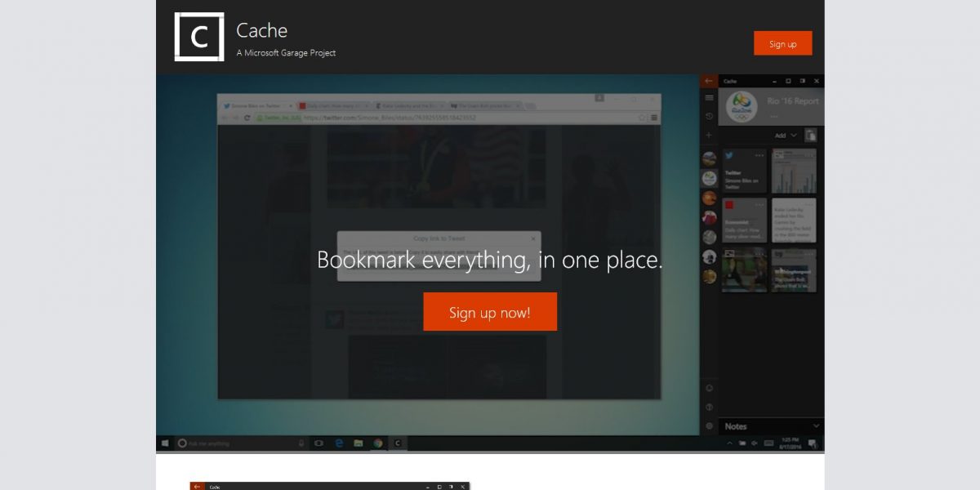Viewport: 980px width, 490px height.
Task: Click the Rio '16 Report title
Action: click(x=793, y=101)
